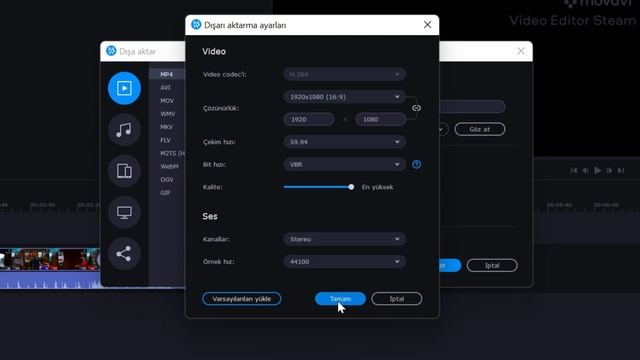The width and height of the screenshot is (640, 360).
Task: Click the save path field in Dışa aktar window
Action: (472, 107)
